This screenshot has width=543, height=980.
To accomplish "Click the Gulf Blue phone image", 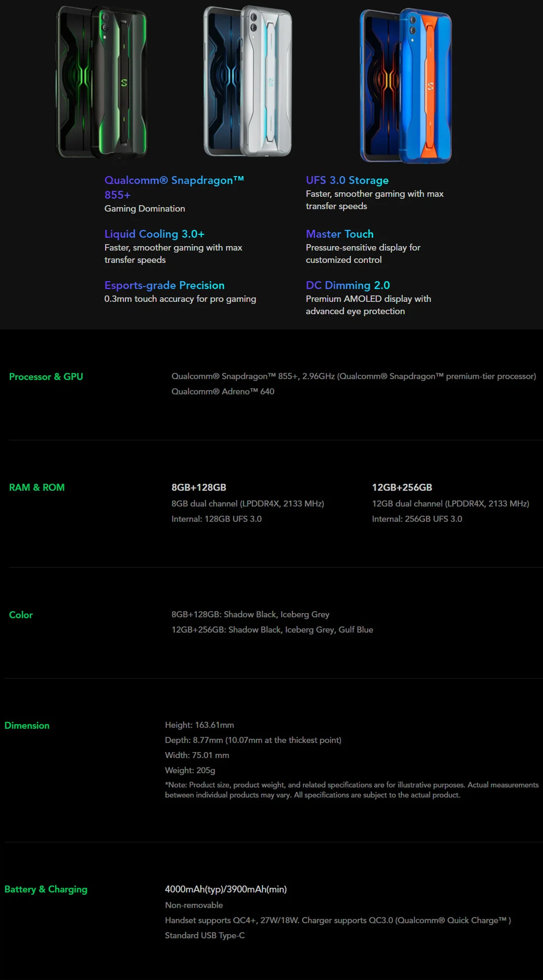I will pyautogui.click(x=406, y=85).
